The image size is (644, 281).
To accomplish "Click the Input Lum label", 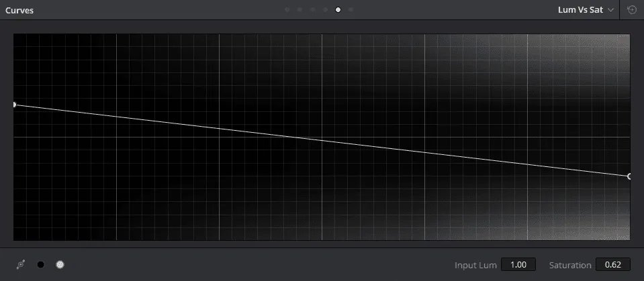I will click(475, 265).
